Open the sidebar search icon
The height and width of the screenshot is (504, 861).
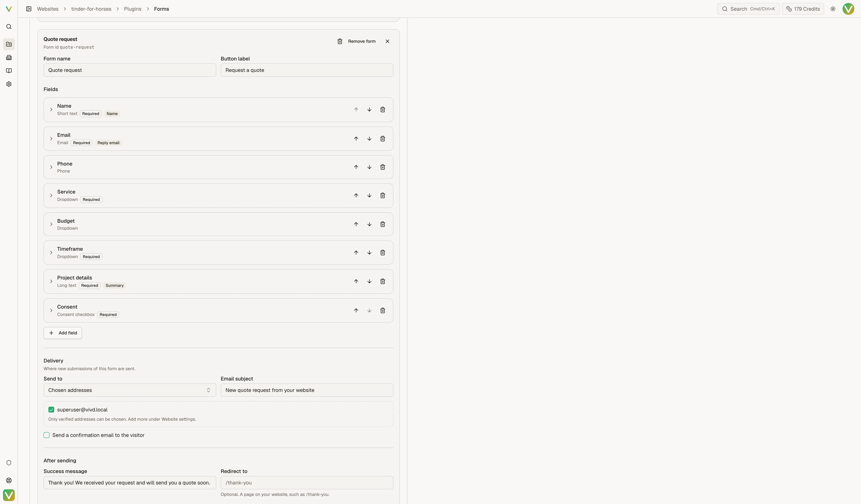pyautogui.click(x=9, y=27)
